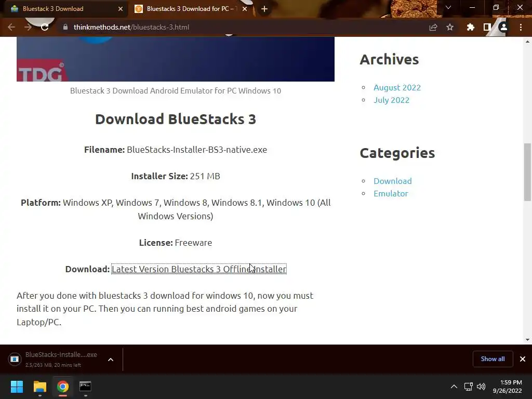Expand download item options arrow
Screen dimensions: 532x399
point(111,360)
